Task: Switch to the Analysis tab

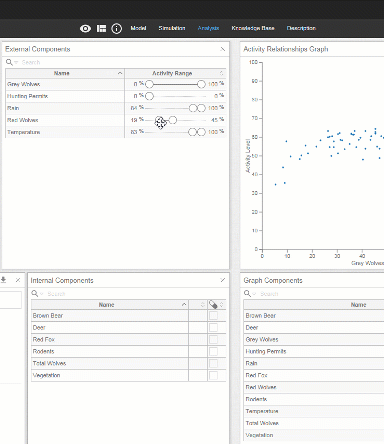Action: click(208, 28)
